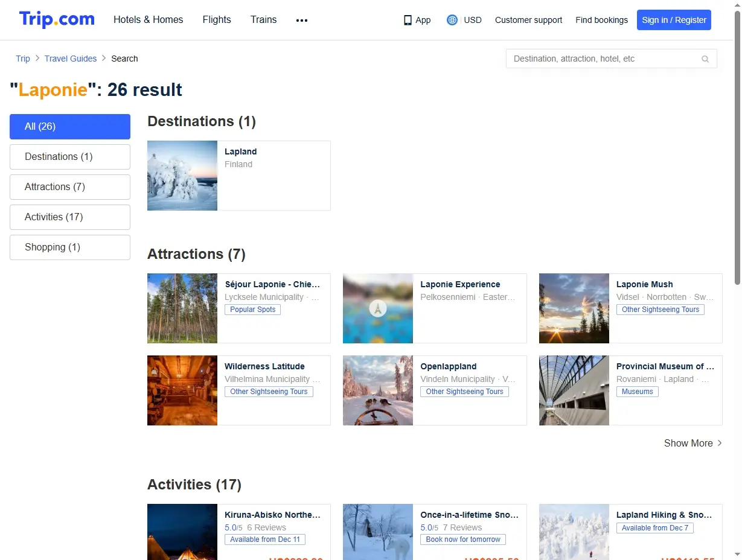Click Séjour Laponie attraction title

[272, 284]
